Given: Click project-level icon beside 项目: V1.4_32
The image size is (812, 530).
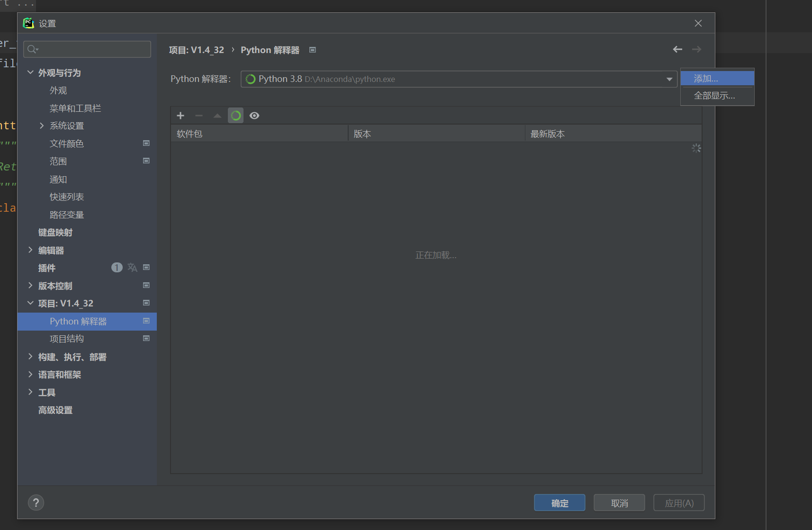Looking at the screenshot, I should [146, 303].
